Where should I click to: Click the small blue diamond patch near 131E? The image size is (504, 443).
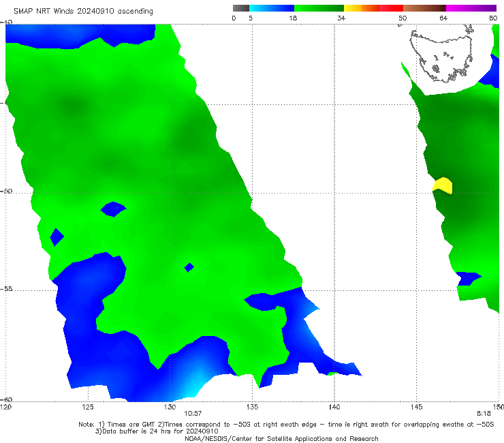click(x=189, y=267)
